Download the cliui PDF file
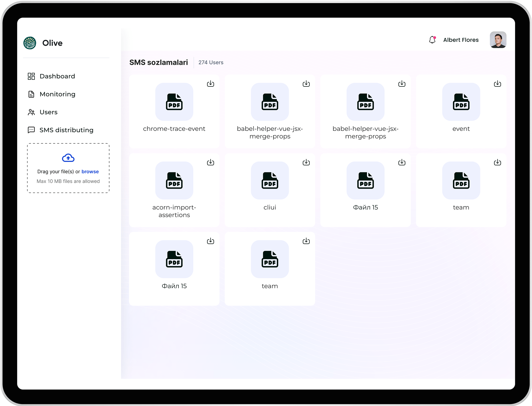Screen dimensions: 532x406 point(306,162)
